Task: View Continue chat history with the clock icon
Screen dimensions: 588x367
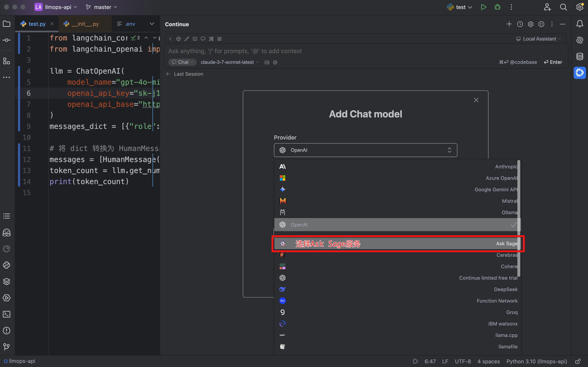Action: pyautogui.click(x=520, y=24)
